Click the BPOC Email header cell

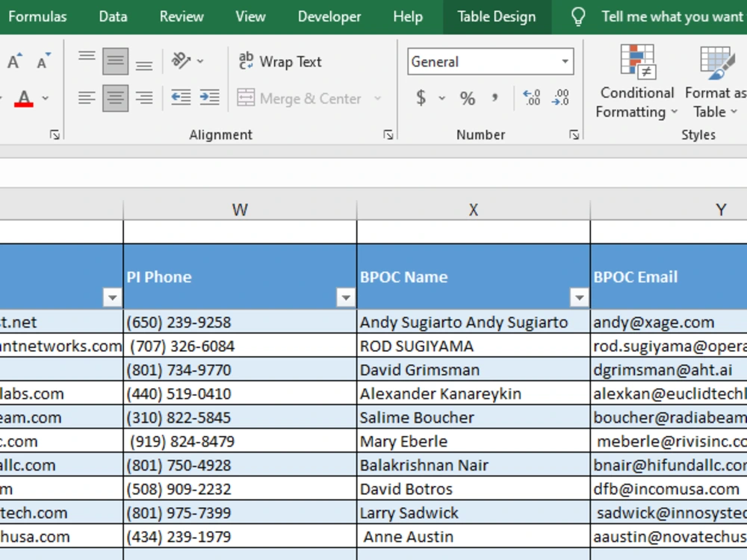tap(669, 277)
